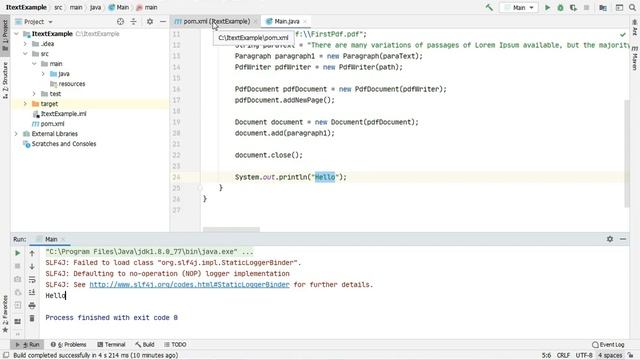
Task: Expand the .idea folder
Action: [25, 44]
